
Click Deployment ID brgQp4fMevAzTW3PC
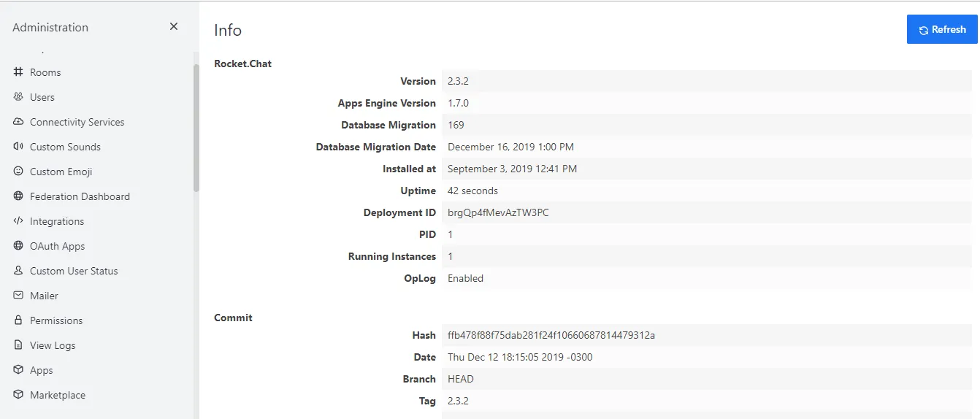498,212
